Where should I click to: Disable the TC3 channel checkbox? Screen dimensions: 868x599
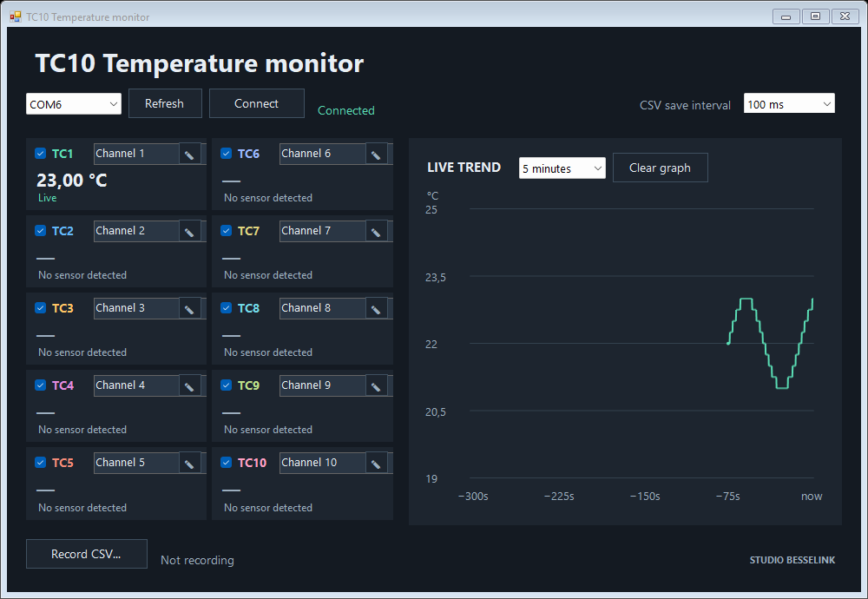click(41, 308)
